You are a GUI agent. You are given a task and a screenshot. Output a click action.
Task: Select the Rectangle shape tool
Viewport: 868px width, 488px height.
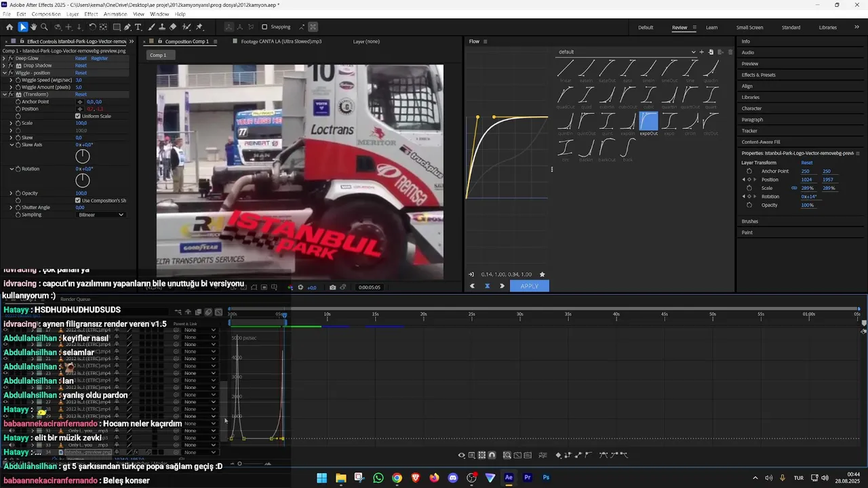[117, 27]
